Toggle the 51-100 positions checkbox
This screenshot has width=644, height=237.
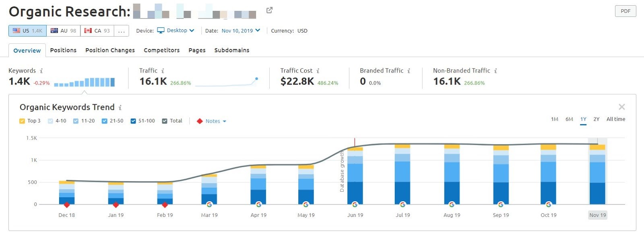pyautogui.click(x=133, y=121)
